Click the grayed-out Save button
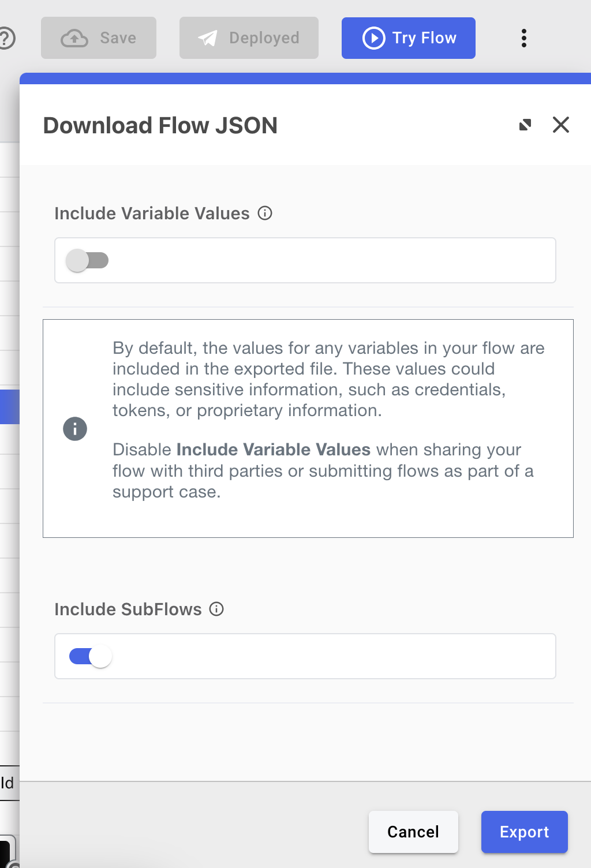Screen dimensions: 591x868 click(x=98, y=38)
